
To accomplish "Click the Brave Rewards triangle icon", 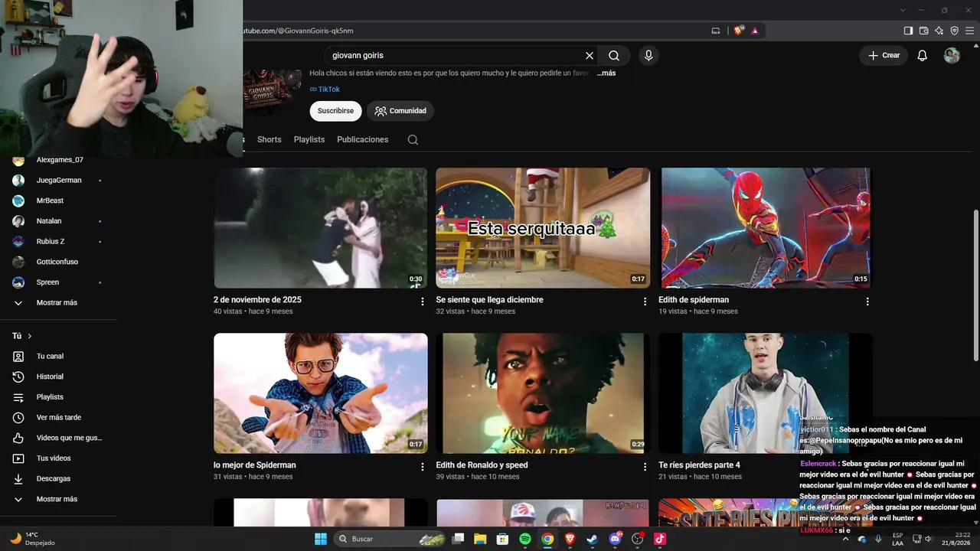I will point(755,31).
